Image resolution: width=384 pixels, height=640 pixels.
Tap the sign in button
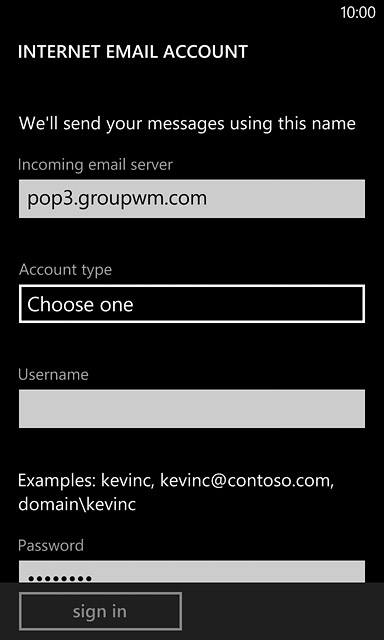click(100, 611)
